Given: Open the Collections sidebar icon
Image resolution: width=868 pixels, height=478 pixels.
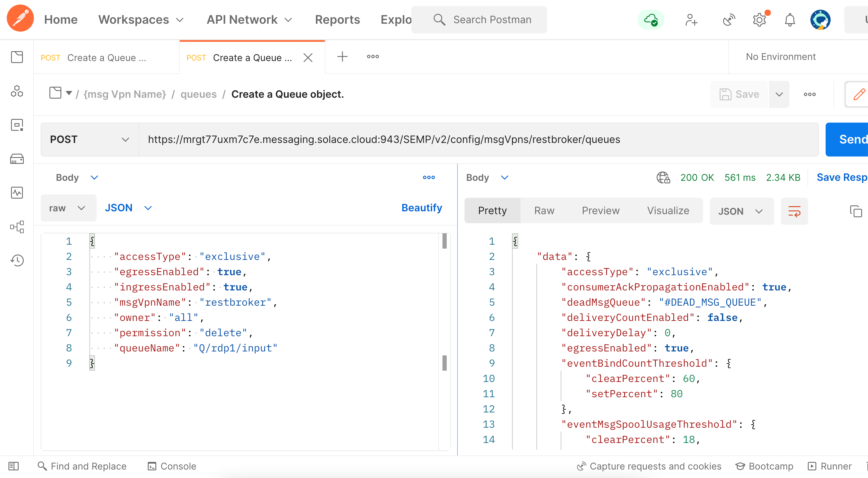Looking at the screenshot, I should [x=17, y=57].
